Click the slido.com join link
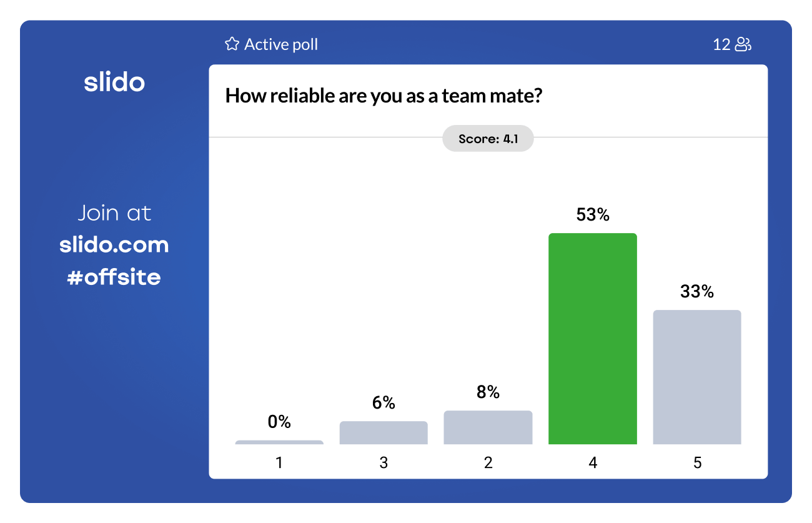812x523 pixels. tap(114, 244)
